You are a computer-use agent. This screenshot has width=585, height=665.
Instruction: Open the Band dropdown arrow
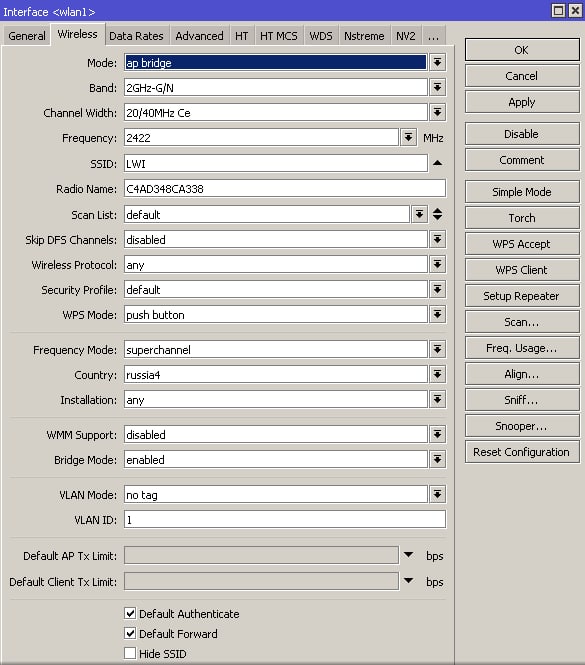coord(437,87)
